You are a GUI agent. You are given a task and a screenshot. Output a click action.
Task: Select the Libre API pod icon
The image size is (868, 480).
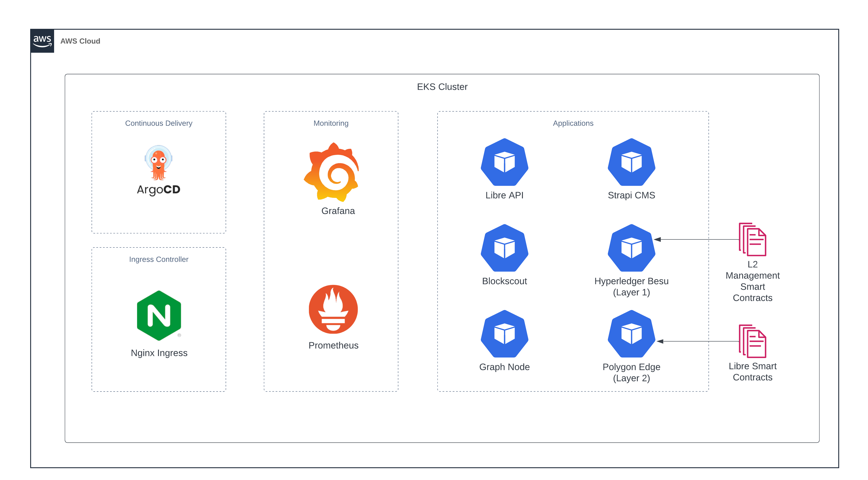pos(505,162)
